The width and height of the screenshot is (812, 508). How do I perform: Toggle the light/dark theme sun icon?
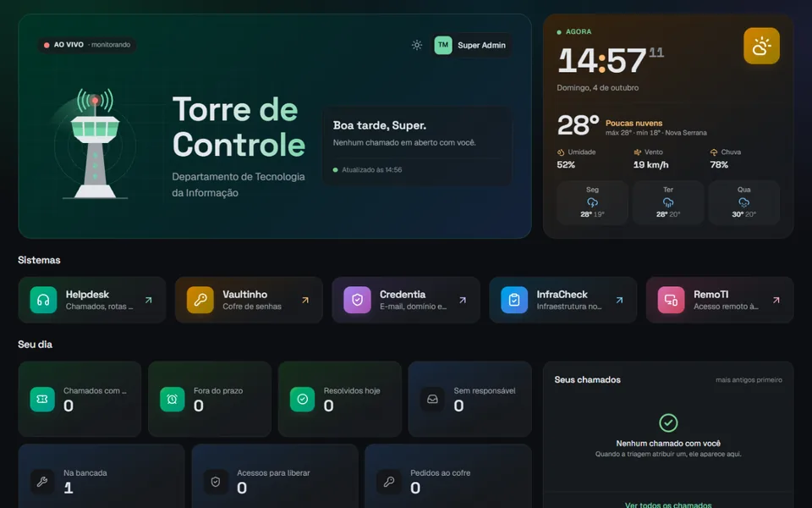(417, 45)
